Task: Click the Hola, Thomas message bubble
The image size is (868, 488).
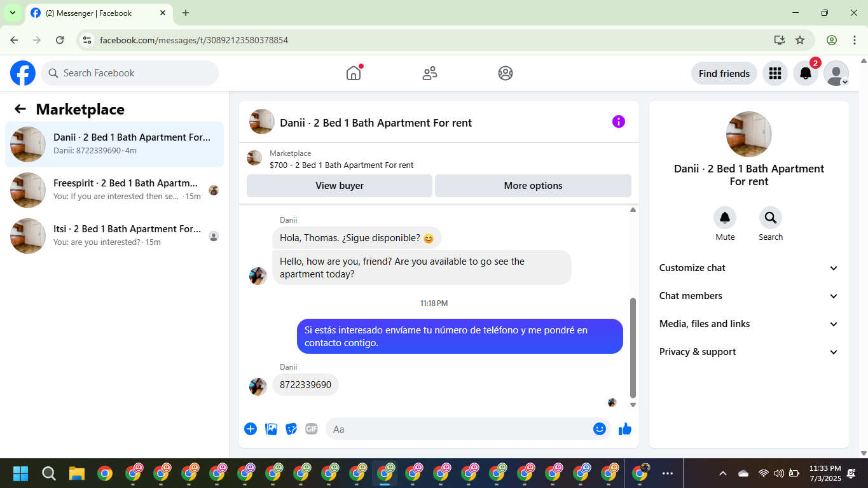Action: click(x=357, y=238)
